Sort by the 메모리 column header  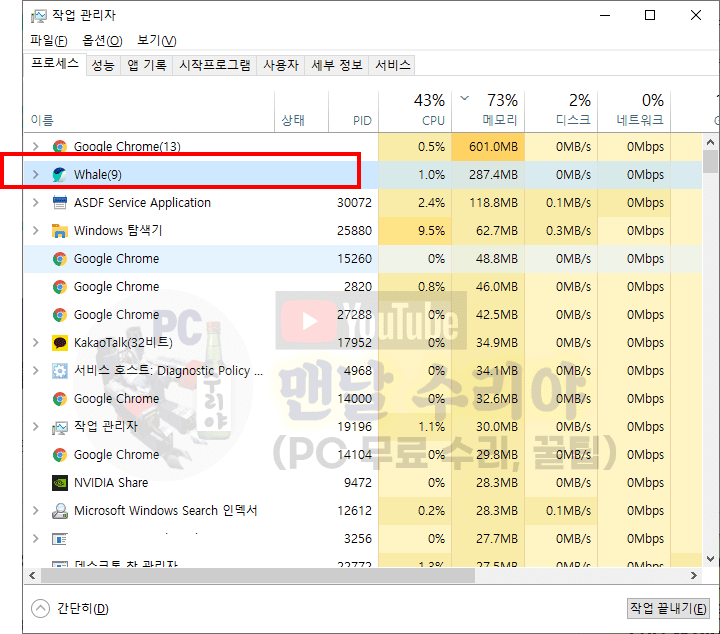[x=488, y=112]
